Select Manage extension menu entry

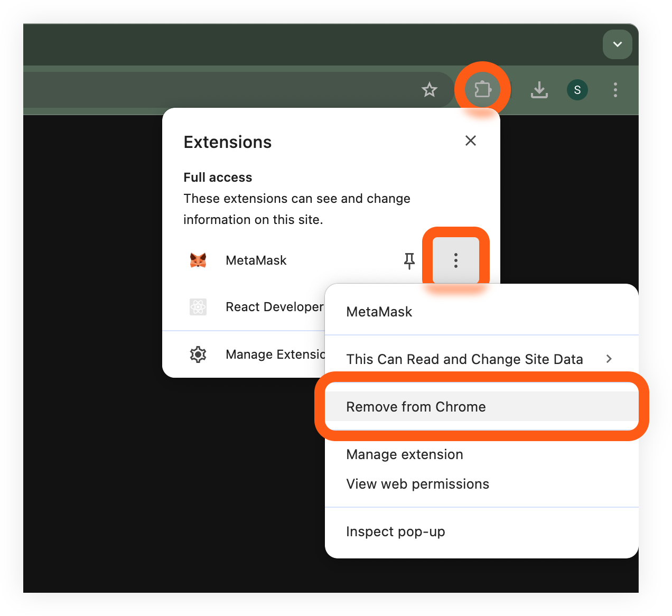[x=482, y=454]
